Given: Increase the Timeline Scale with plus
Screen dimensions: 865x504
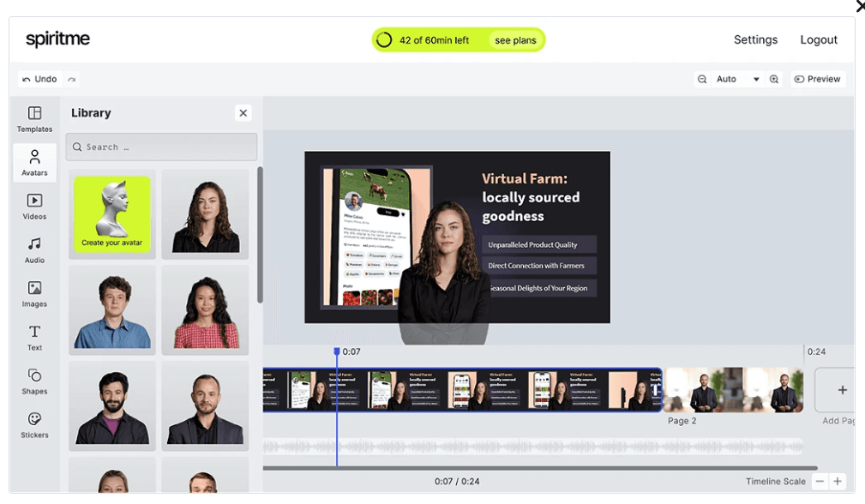Looking at the screenshot, I should (x=838, y=482).
